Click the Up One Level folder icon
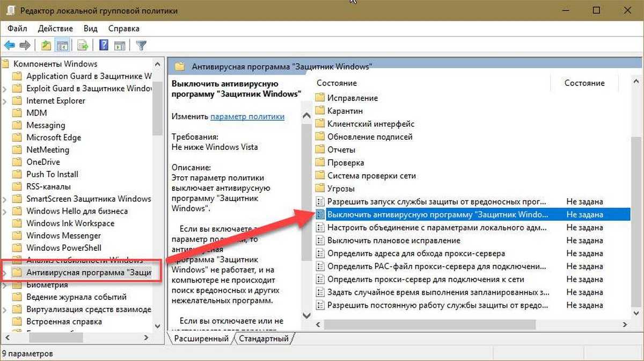 pyautogui.click(x=46, y=45)
